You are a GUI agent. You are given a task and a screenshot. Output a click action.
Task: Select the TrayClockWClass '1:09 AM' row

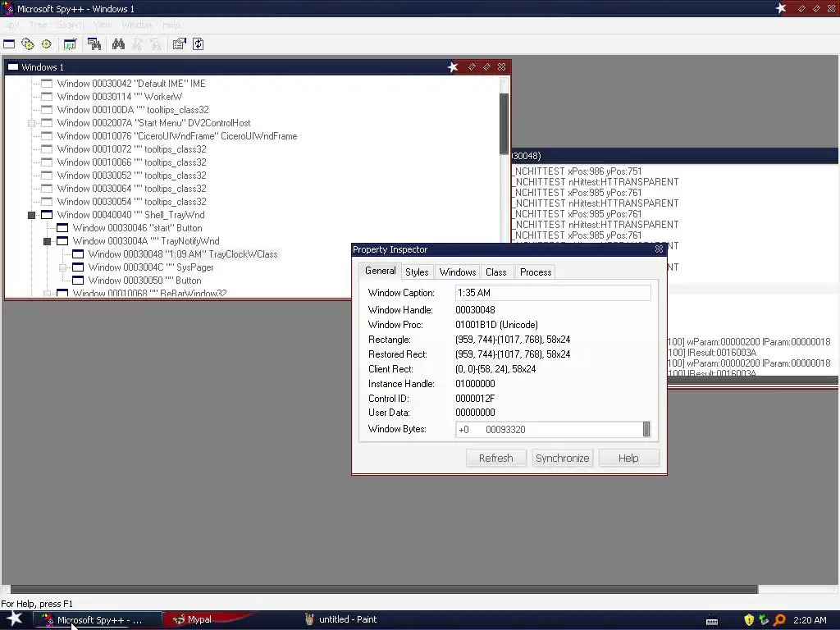[183, 254]
